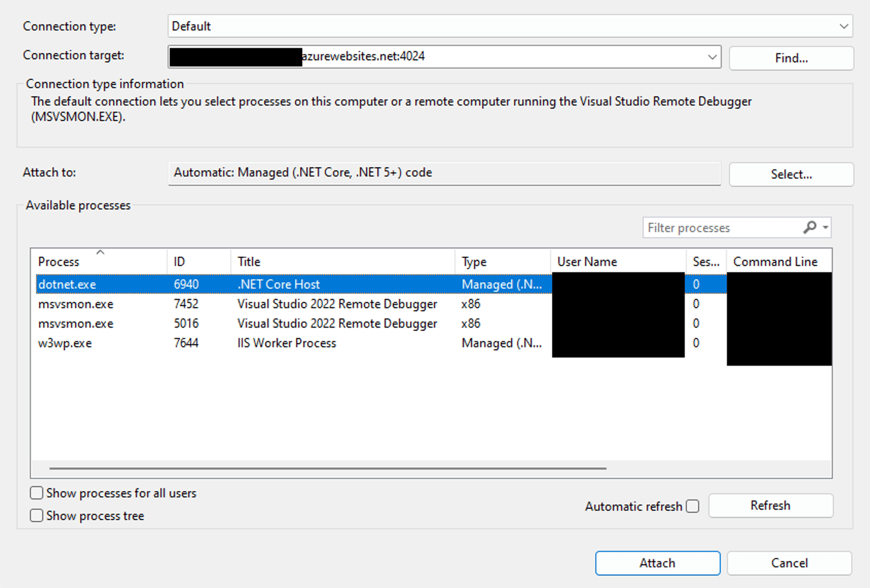Open the filter options arrow beside search icon
870x588 pixels.
(x=825, y=227)
